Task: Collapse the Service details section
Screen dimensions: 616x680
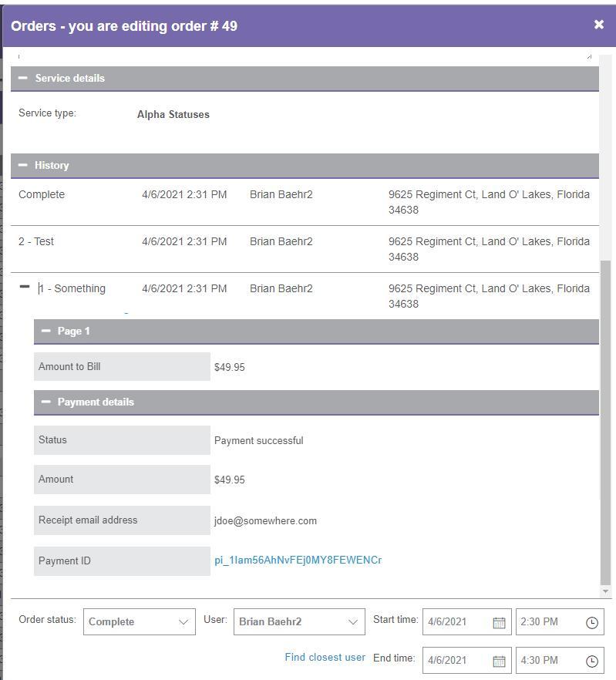Action: click(x=23, y=78)
